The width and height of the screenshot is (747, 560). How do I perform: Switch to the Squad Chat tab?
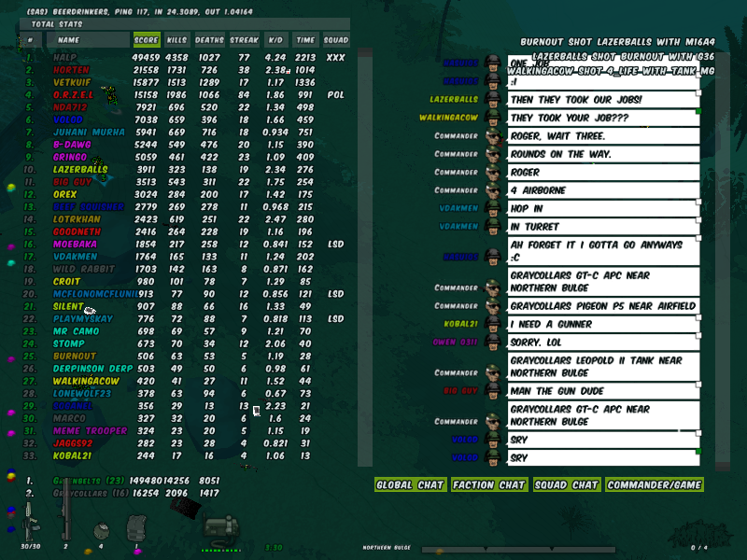tap(567, 484)
